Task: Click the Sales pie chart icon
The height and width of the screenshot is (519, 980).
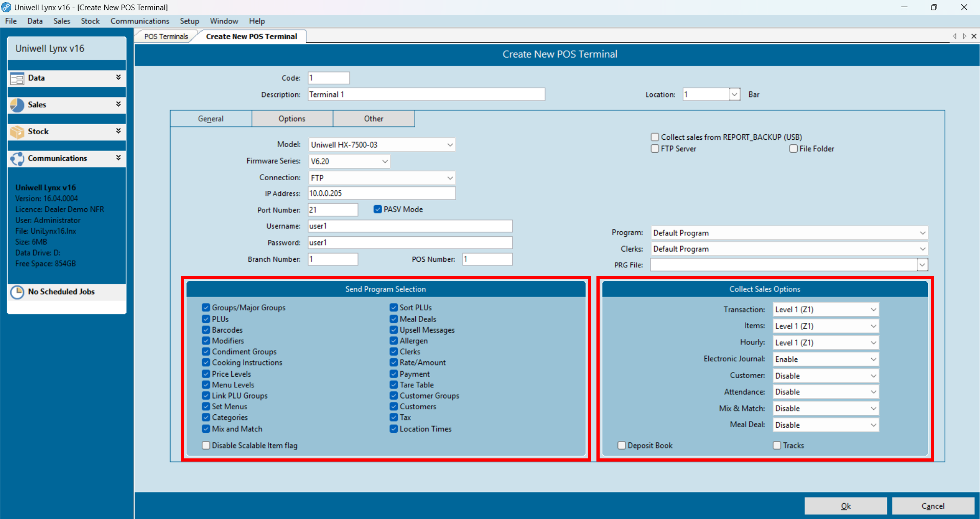Action: click(x=17, y=105)
